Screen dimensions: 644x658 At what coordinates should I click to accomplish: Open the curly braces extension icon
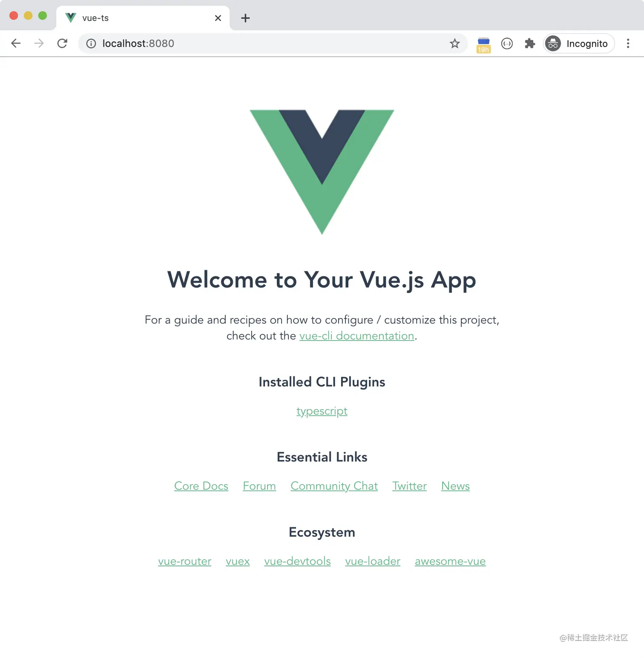(507, 43)
